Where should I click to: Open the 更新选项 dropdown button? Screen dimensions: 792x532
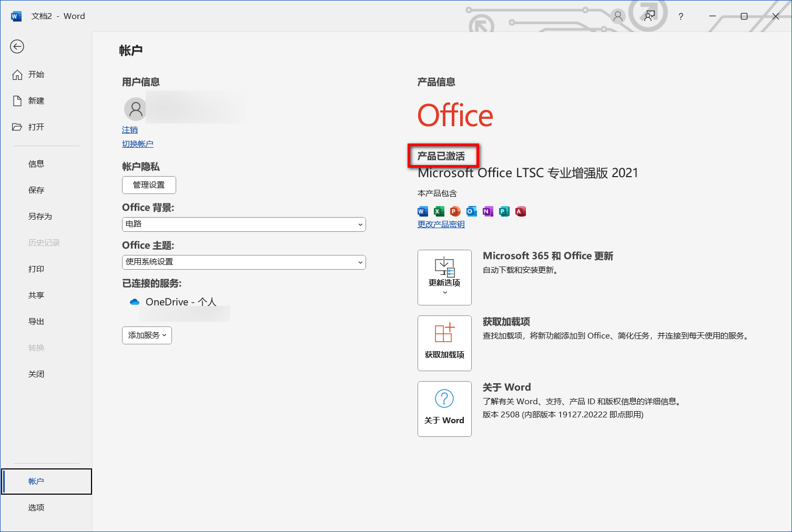point(444,278)
